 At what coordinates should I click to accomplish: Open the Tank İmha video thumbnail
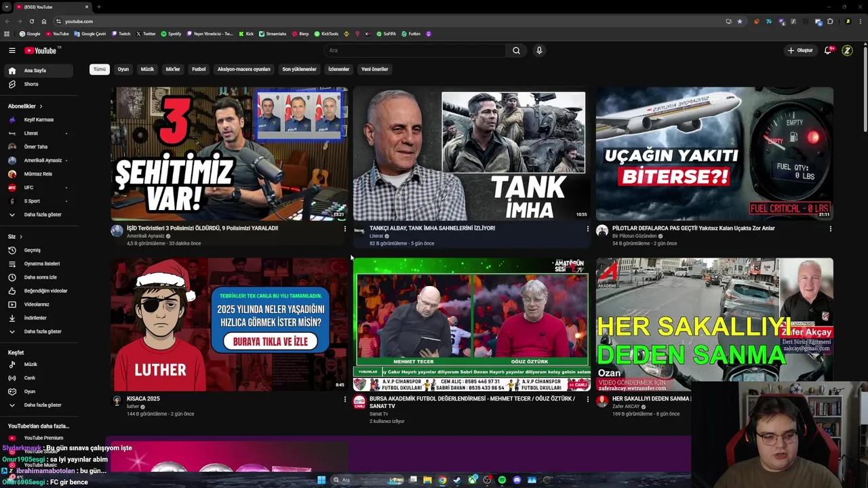point(471,154)
